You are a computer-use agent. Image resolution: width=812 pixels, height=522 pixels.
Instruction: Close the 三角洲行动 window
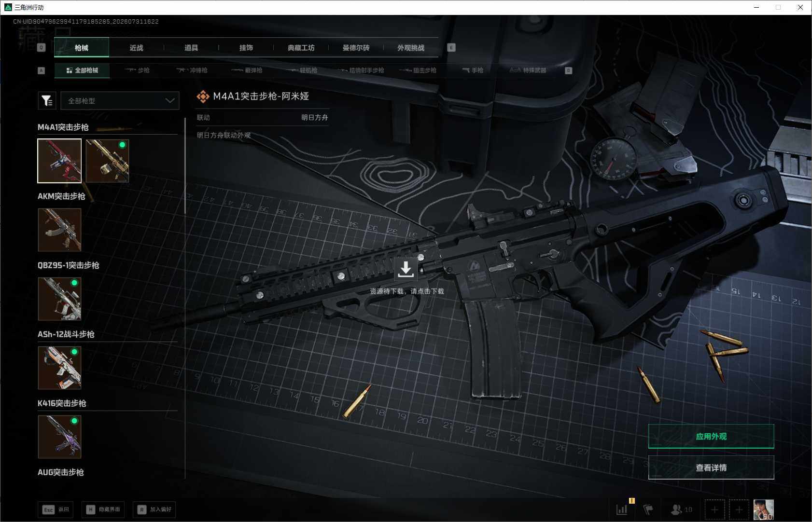[800, 7]
